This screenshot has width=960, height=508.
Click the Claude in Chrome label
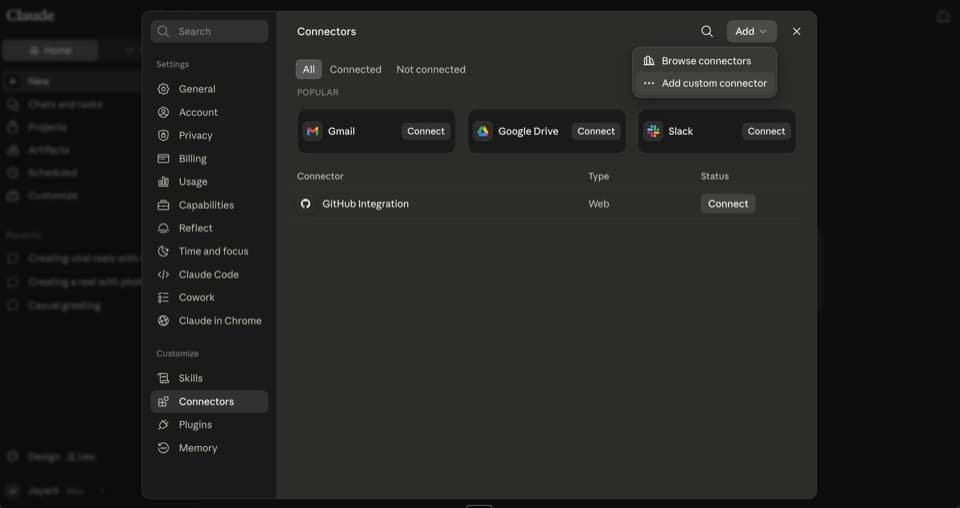[x=220, y=321]
